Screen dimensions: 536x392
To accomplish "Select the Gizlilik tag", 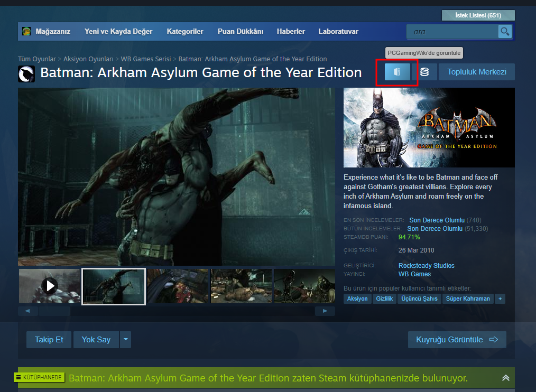I will coord(384,298).
